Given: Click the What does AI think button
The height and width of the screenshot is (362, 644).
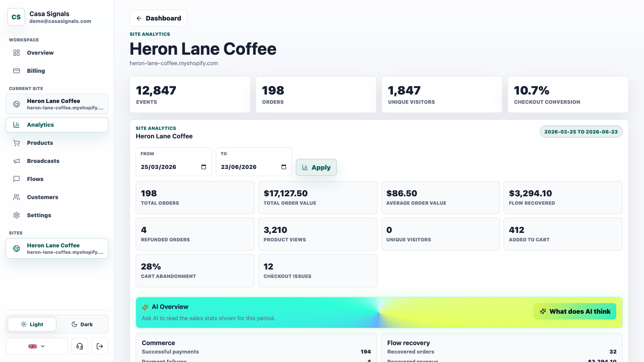Looking at the screenshot, I should [x=575, y=311].
